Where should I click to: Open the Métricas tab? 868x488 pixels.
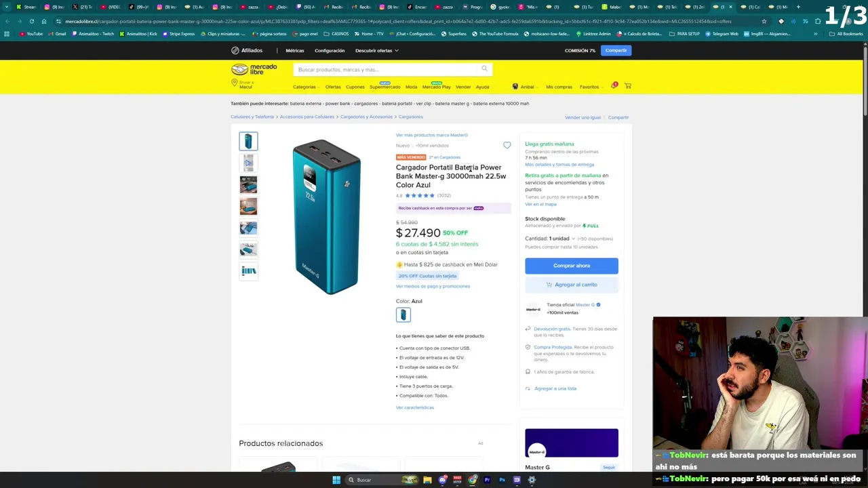[x=294, y=50]
